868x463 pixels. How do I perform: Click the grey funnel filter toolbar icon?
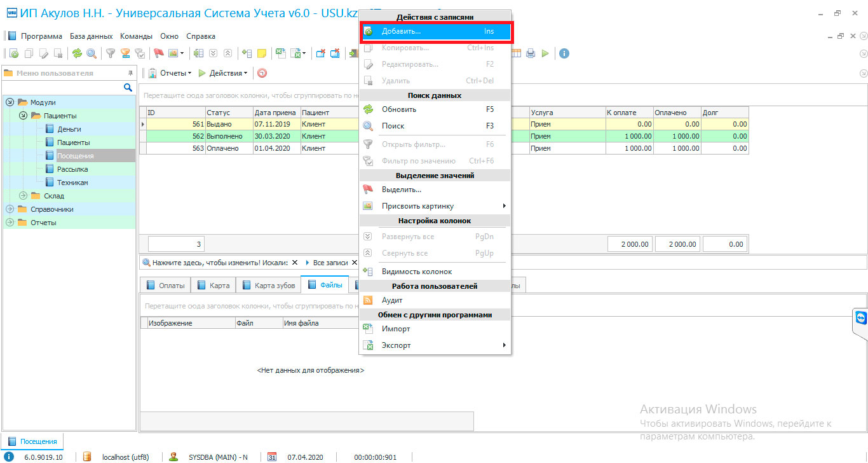pyautogui.click(x=111, y=53)
